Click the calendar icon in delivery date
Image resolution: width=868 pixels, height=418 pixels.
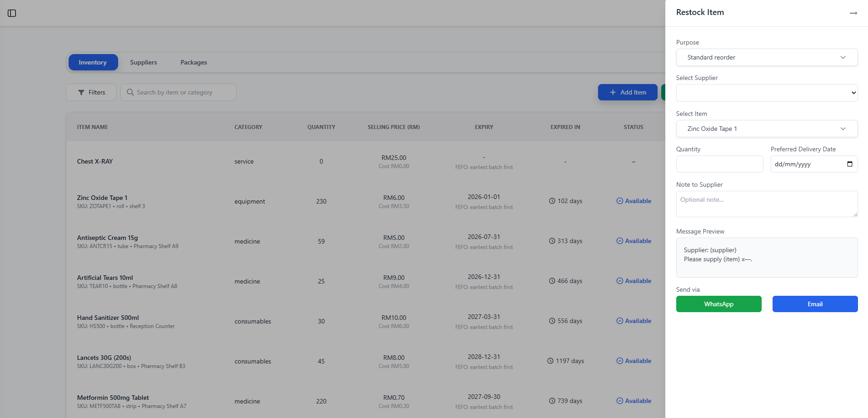pos(849,164)
